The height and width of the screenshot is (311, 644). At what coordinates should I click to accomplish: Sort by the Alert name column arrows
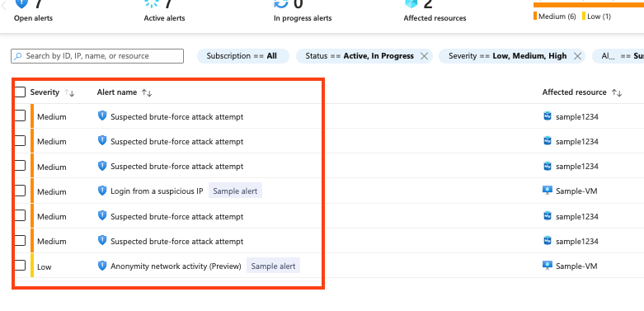pos(147,93)
